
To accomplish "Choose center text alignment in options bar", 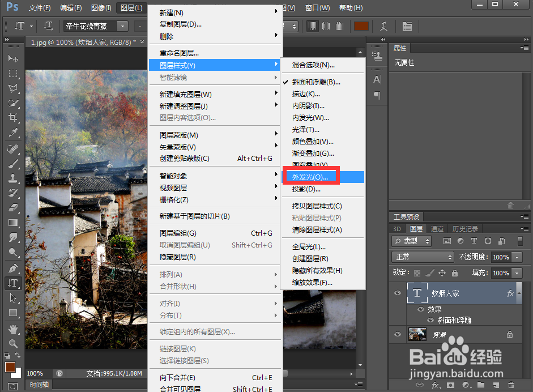I will pos(326,26).
